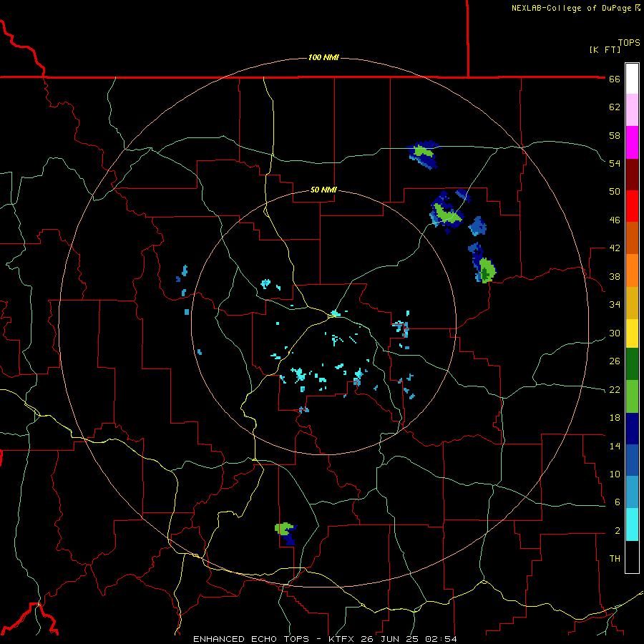This screenshot has width=644, height=644.
Task: Click the "18" scale value
Action: (615, 418)
